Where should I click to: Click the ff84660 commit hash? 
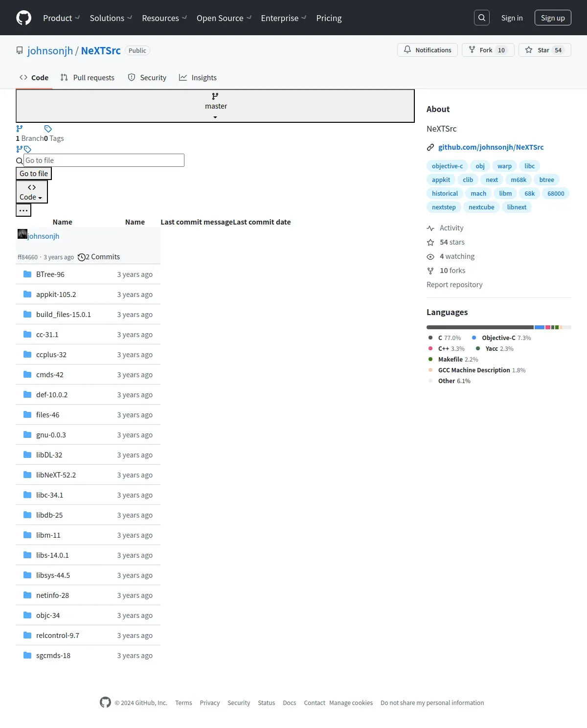[x=27, y=257]
